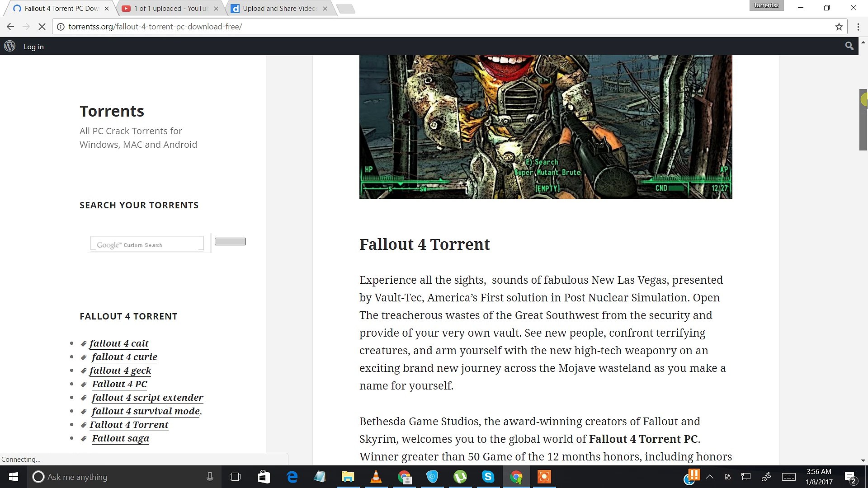Open Chrome three-dot menu

[x=858, y=27]
